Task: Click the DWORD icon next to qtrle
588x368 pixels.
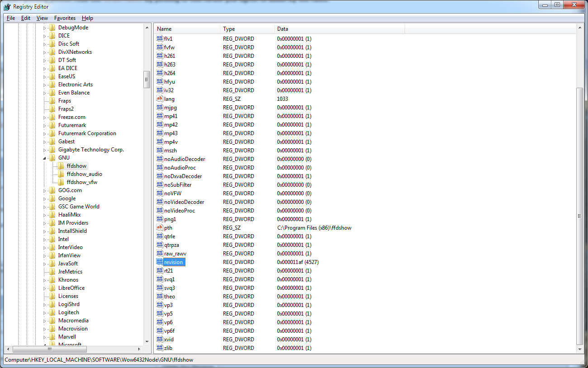Action: pos(159,236)
